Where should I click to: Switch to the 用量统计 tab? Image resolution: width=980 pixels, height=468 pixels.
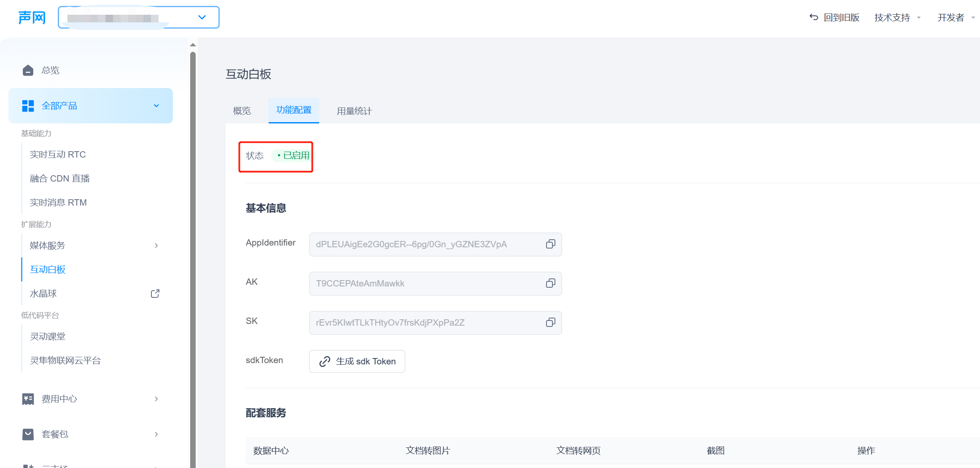tap(354, 111)
